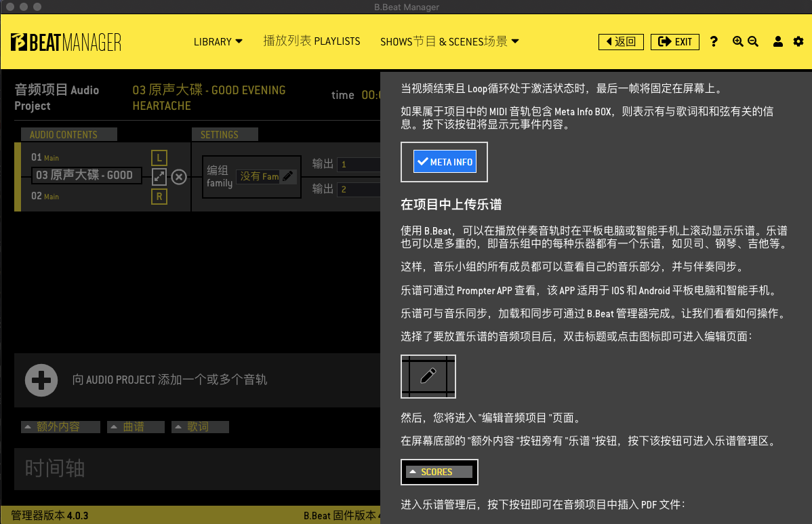Open the LIBRARY dropdown menu

[x=218, y=41]
